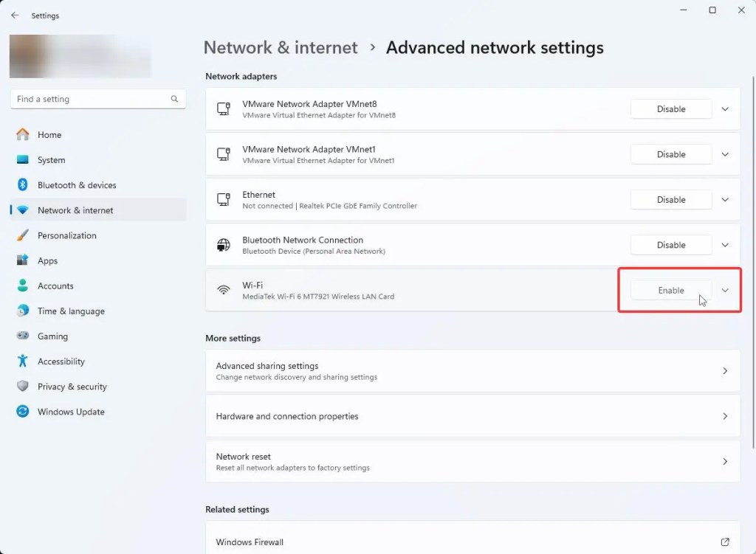
Task: Go to Network & internet breadcrumb
Action: (281, 47)
